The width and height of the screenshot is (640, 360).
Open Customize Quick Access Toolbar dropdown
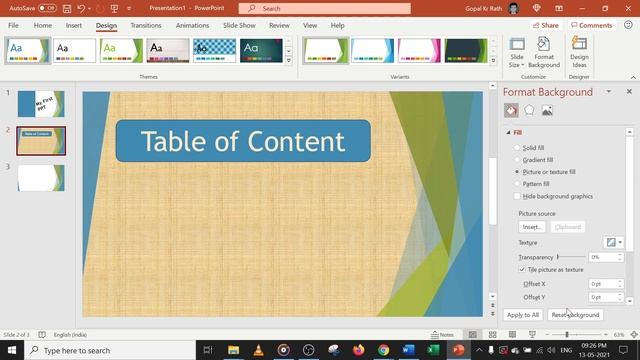coord(129,9)
